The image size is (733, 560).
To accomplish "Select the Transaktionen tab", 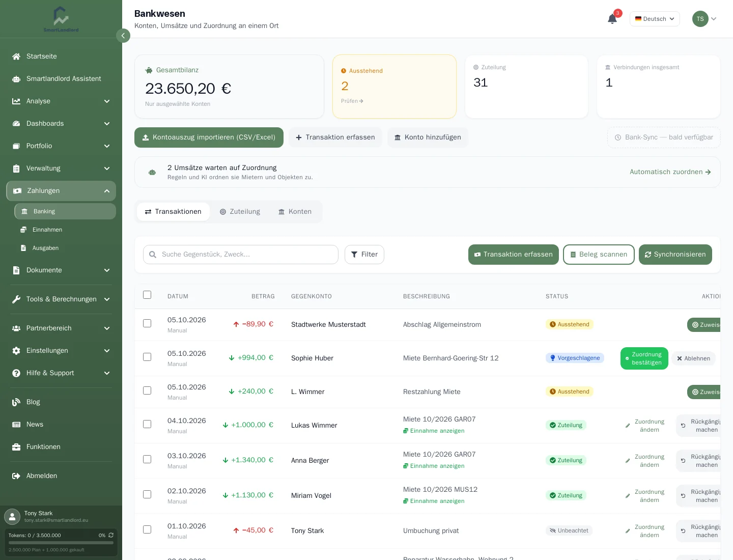I will coord(173,212).
